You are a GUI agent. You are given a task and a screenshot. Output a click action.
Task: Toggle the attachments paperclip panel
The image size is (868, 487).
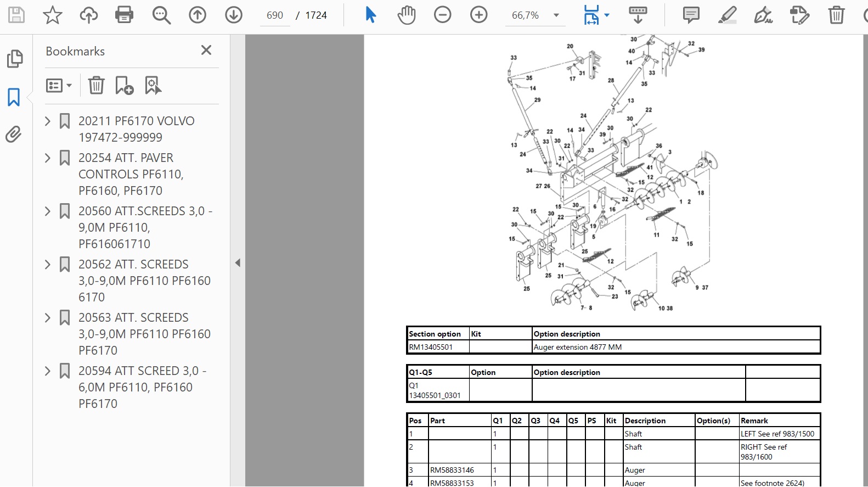pos(14,134)
